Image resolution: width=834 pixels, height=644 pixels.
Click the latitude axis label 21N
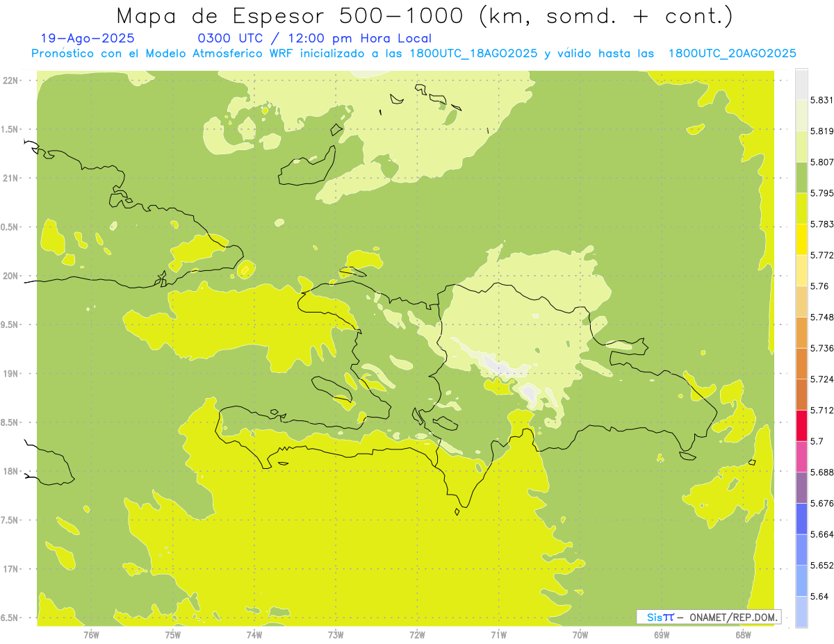point(10,178)
